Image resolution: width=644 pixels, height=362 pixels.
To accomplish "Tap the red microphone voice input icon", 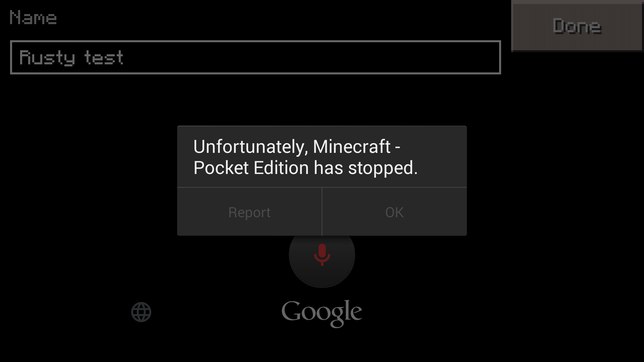I will coord(322,255).
